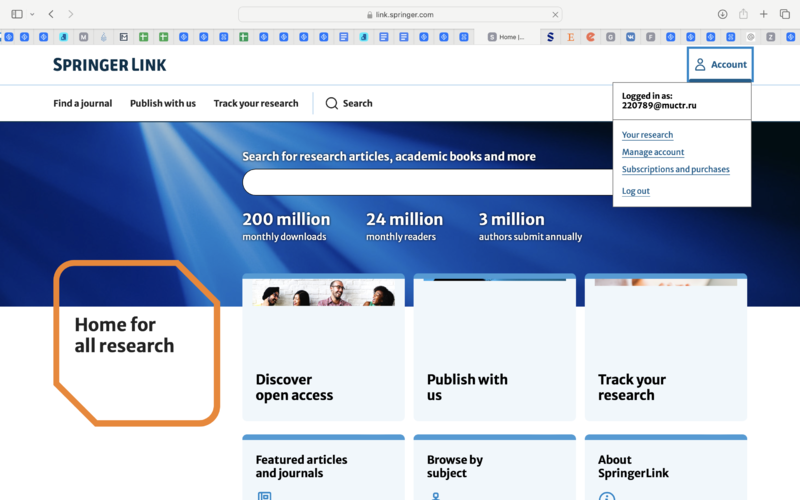Collapse the Account menu button
800x500 pixels.
(x=720, y=64)
